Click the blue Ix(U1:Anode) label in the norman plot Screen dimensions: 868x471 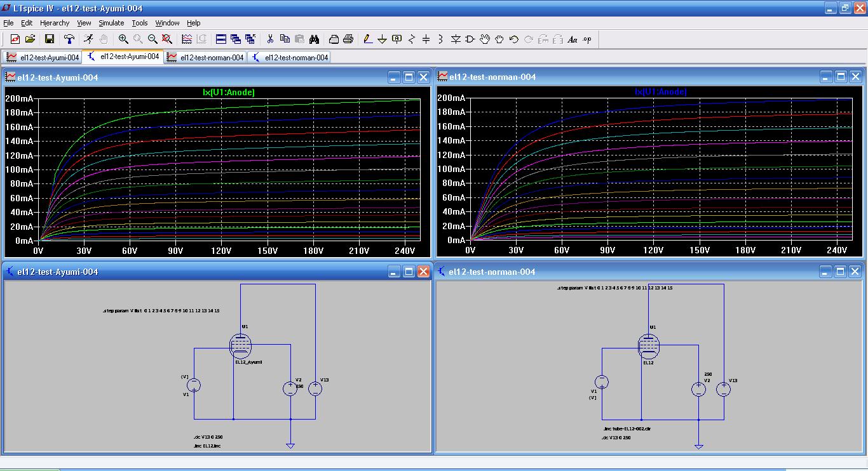661,91
